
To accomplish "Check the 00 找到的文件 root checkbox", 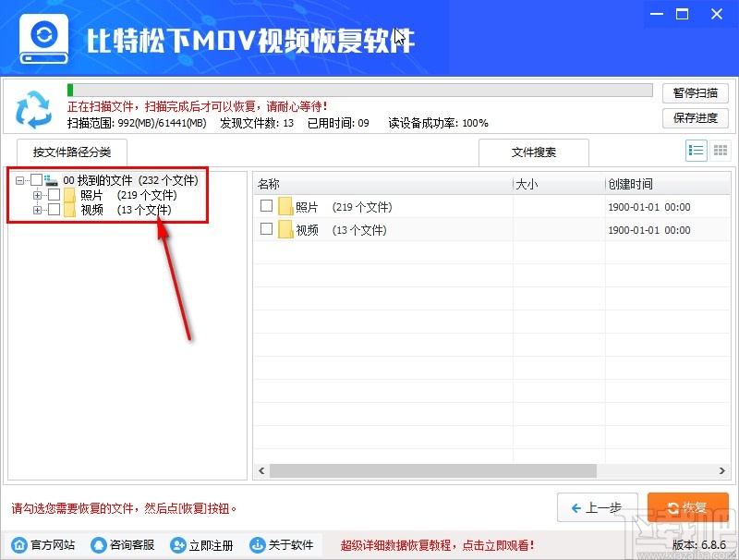I will [36, 180].
